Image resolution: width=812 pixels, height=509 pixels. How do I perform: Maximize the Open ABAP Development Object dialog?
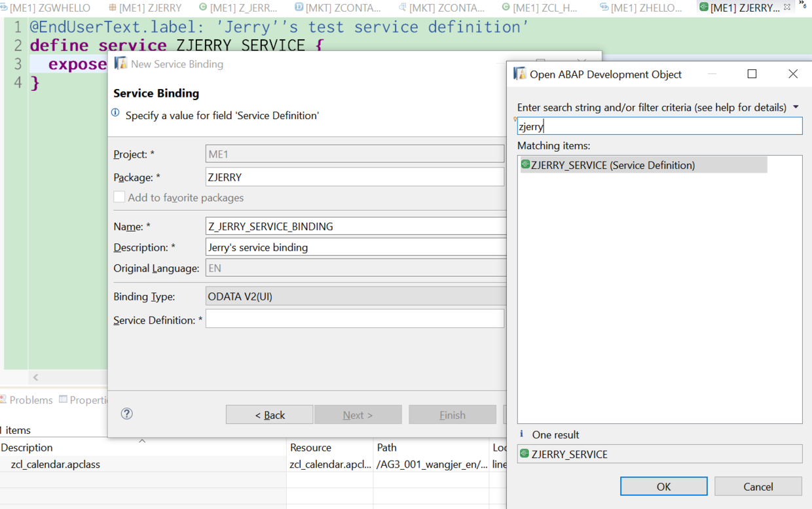[752, 74]
